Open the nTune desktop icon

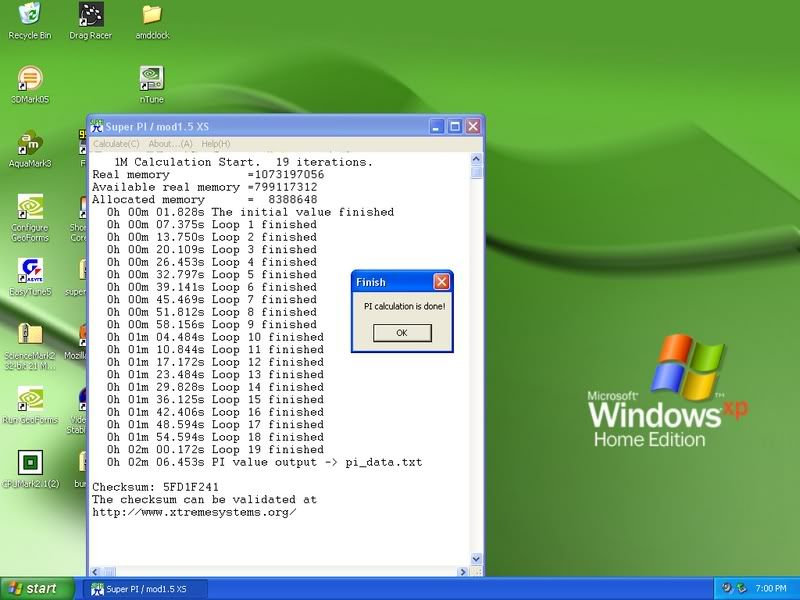(x=152, y=85)
